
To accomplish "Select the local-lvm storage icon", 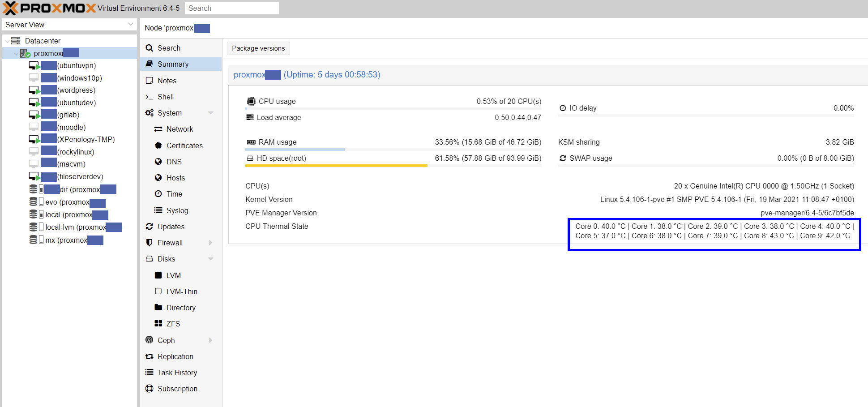I will click(36, 227).
